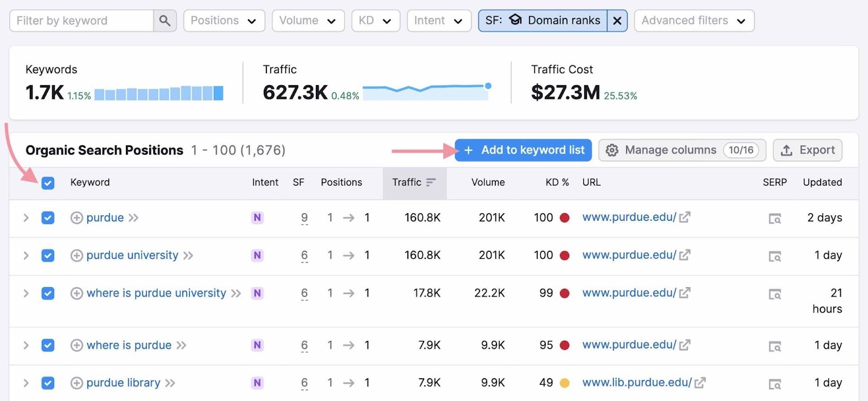Open the Advanced filters dropdown
Viewport: 868px width, 401px height.
[693, 21]
